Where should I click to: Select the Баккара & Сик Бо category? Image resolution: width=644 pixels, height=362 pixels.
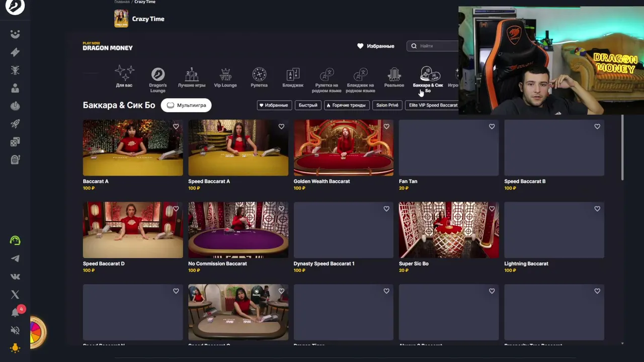[x=428, y=80]
